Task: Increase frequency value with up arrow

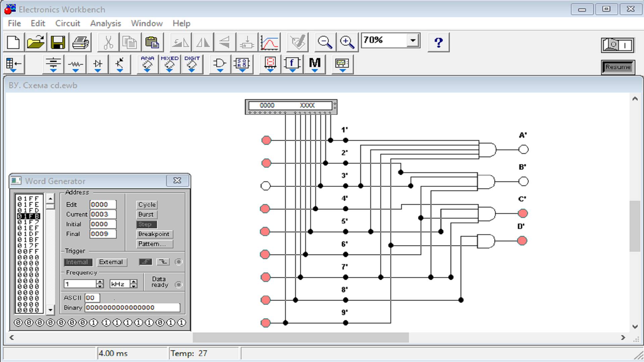Action: pos(100,282)
